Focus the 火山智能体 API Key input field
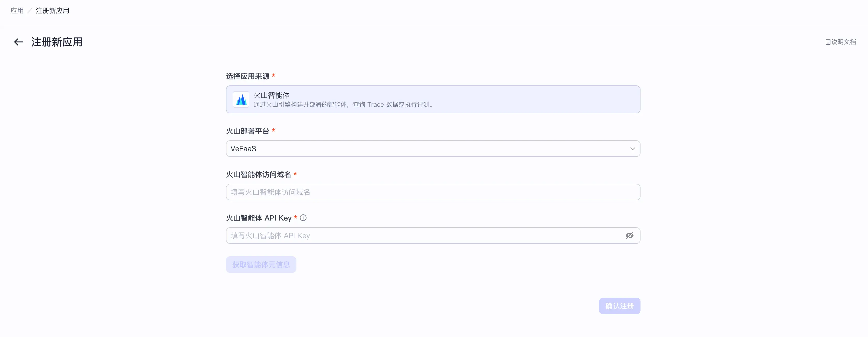The image size is (868, 337). tap(433, 236)
